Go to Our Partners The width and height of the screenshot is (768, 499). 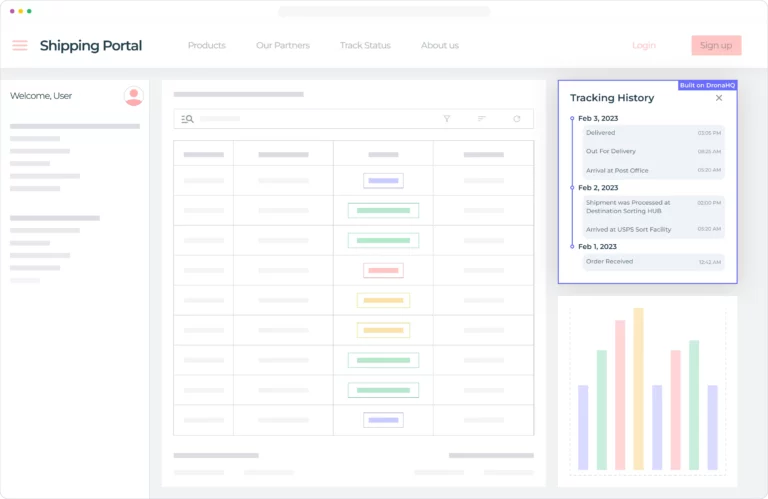tap(283, 45)
